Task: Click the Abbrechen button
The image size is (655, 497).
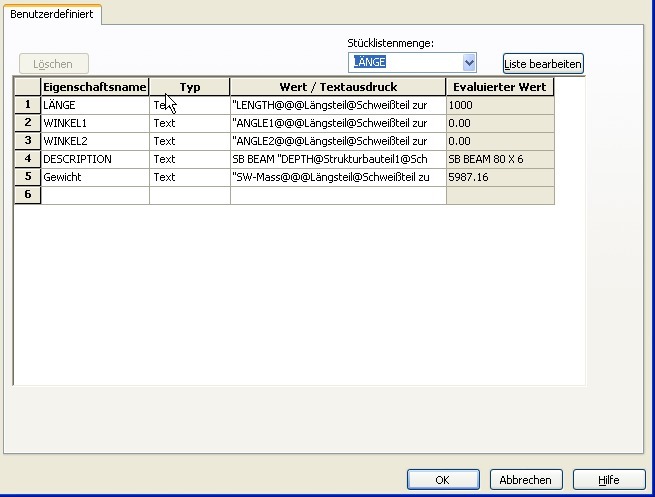Action: point(526,480)
